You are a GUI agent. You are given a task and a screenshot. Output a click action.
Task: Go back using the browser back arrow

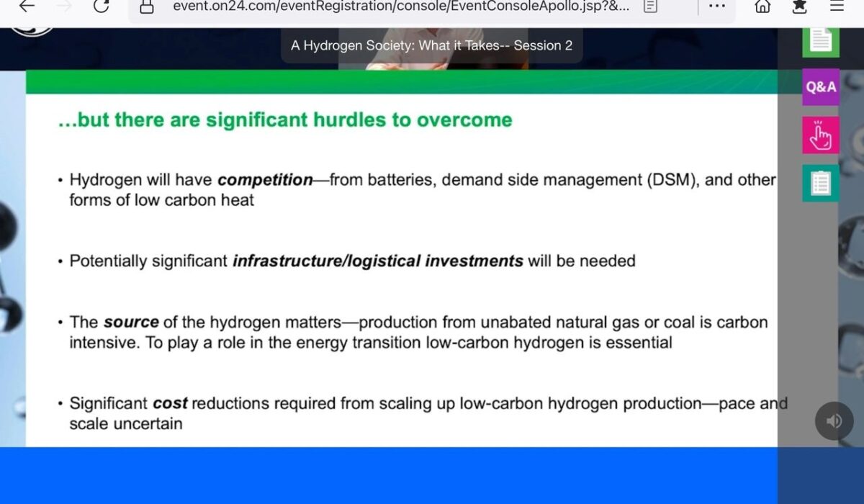pyautogui.click(x=27, y=6)
